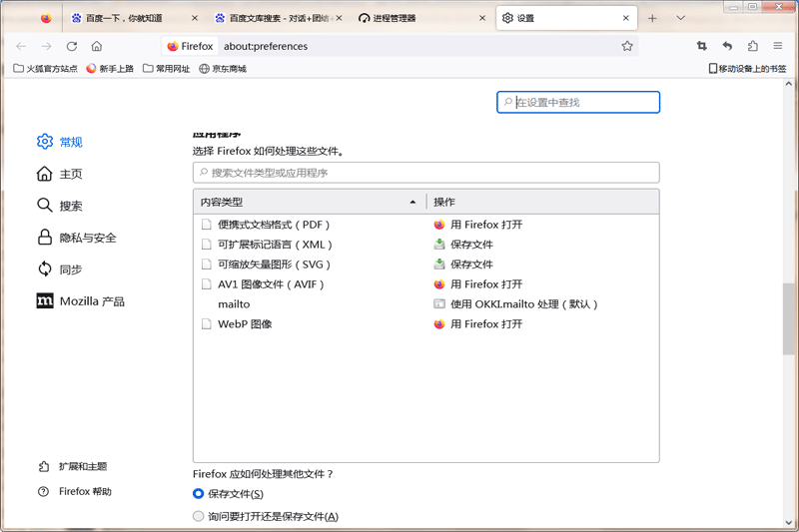Click the page vertical scrollbar thumb
The width and height of the screenshot is (799, 532).
point(788,318)
